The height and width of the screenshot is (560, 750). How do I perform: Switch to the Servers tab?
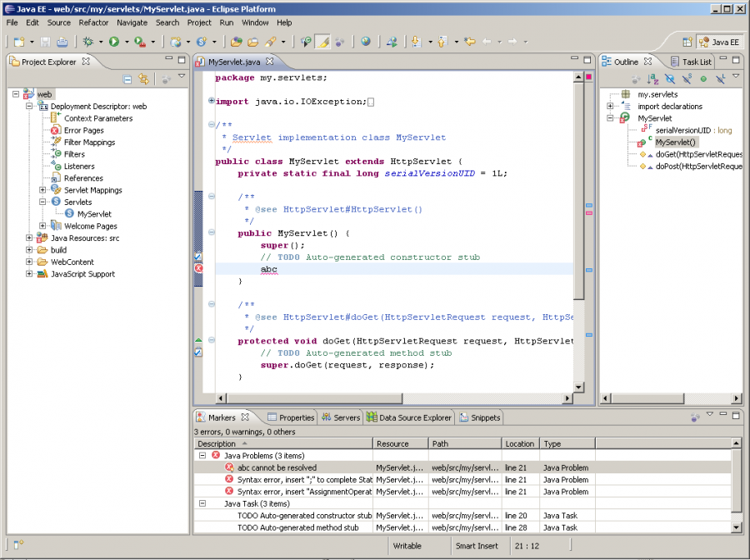[x=343, y=417]
